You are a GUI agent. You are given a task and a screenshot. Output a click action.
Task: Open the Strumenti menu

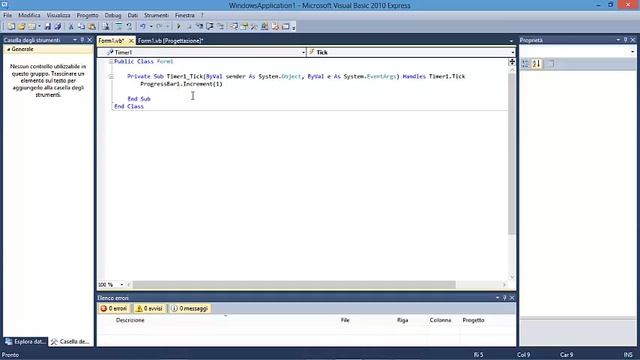point(156,15)
